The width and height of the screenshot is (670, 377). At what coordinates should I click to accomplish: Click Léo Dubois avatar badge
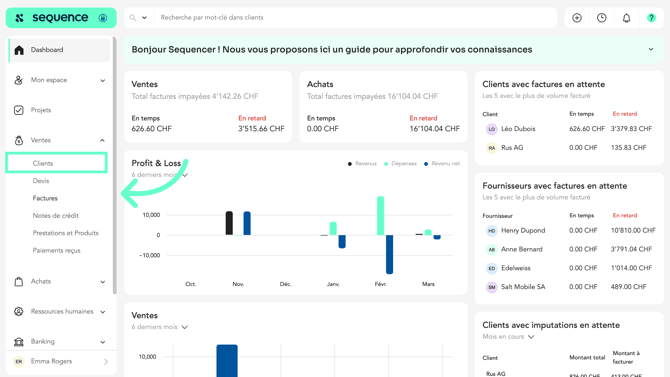pyautogui.click(x=492, y=129)
